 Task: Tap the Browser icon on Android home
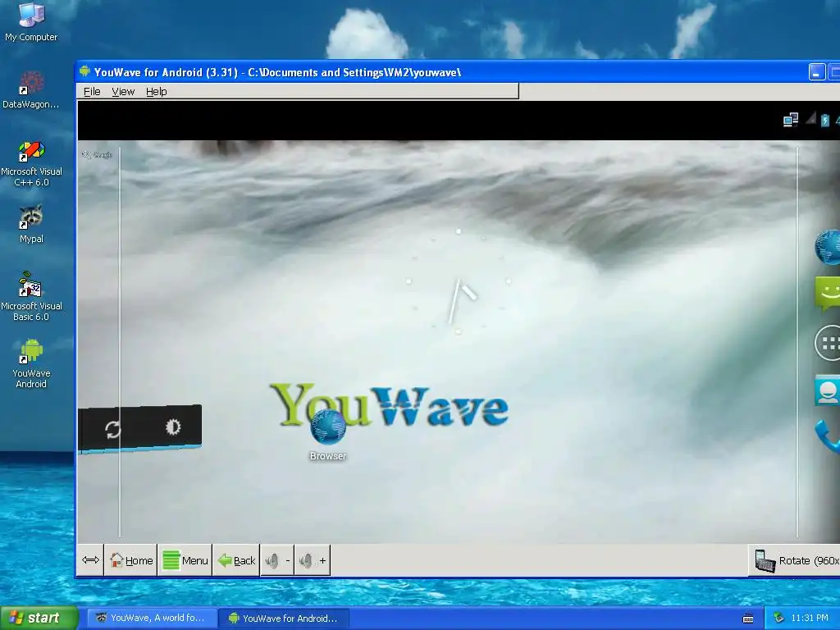click(x=328, y=435)
